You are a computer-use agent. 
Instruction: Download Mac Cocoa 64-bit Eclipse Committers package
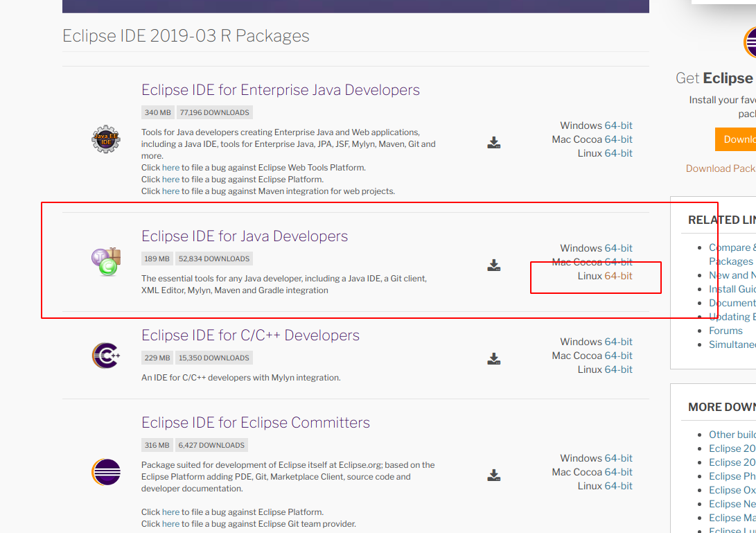tap(618, 472)
